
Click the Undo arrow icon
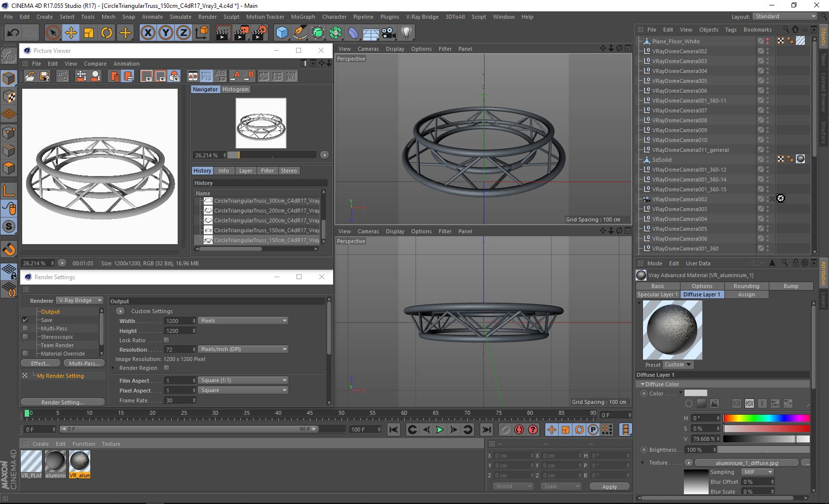point(13,33)
